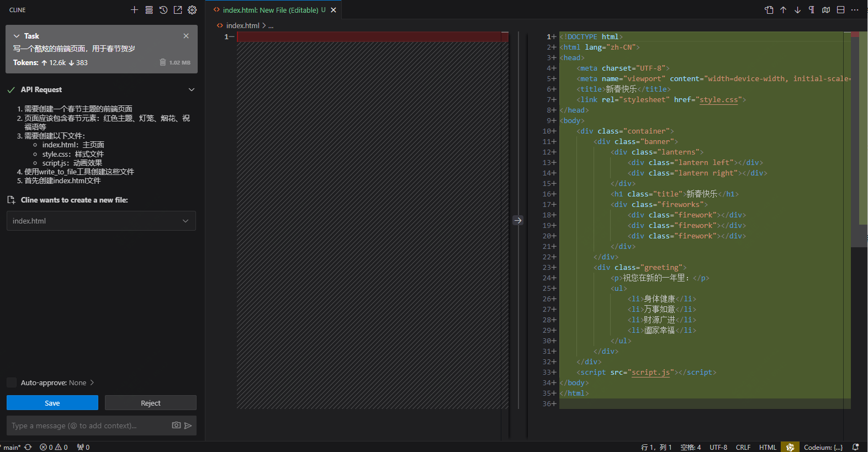Go to previous change in diff
Viewport: 868px width, 452px height.
[783, 10]
